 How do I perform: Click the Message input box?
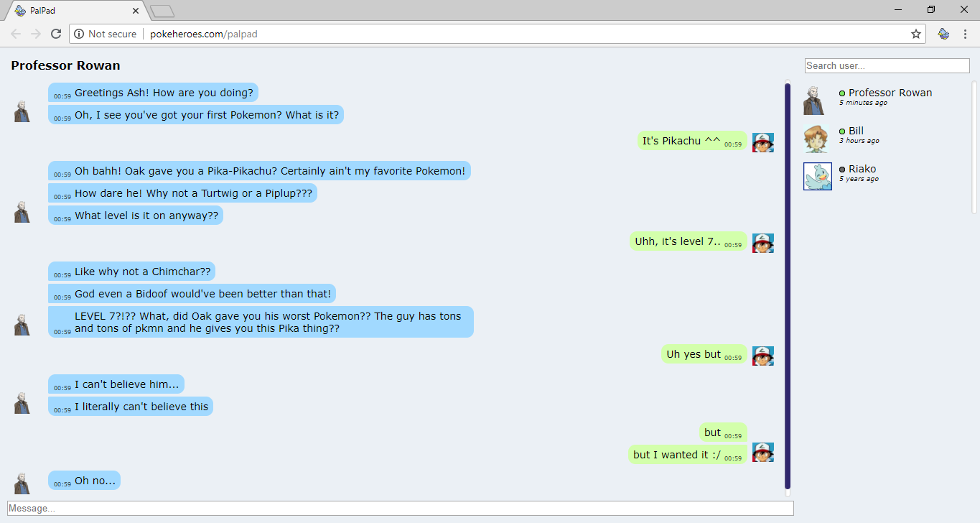click(400, 508)
